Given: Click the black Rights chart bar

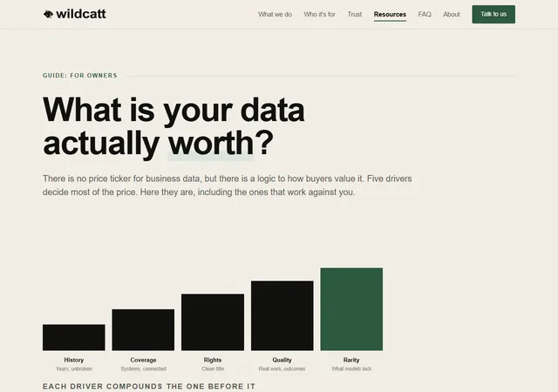Looking at the screenshot, I should coord(213,322).
